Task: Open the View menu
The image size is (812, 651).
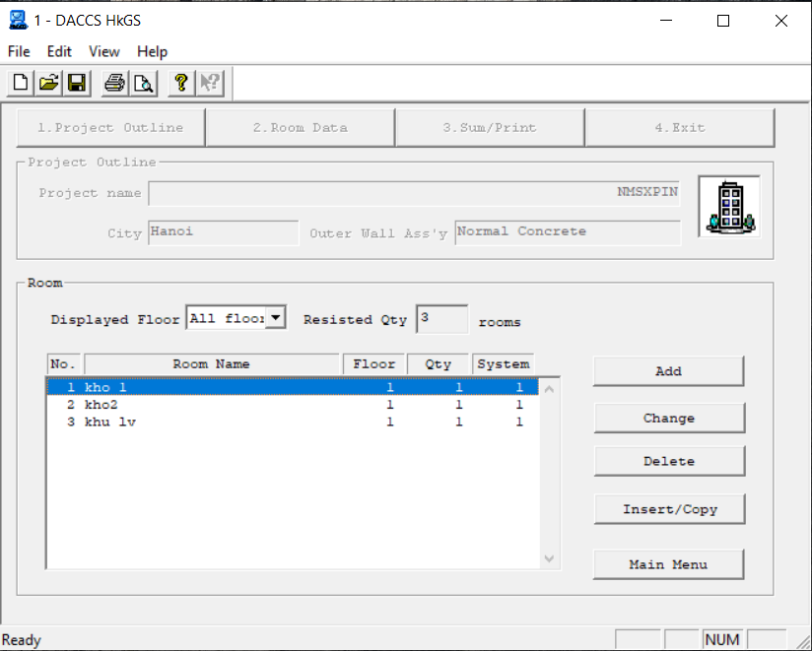Action: [103, 51]
